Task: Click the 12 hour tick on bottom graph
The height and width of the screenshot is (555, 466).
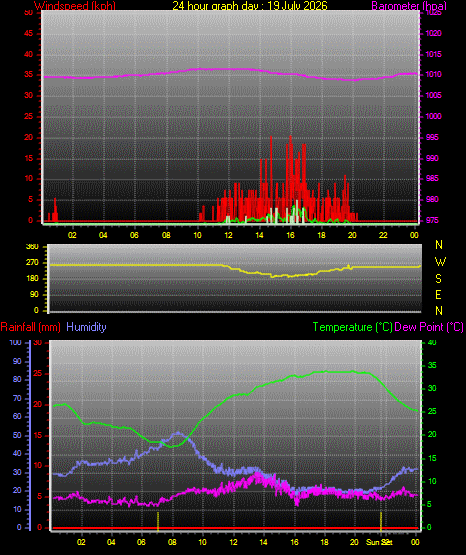Action: (233, 542)
